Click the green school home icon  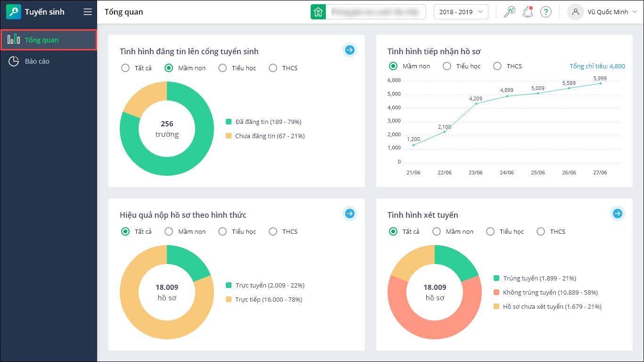318,12
